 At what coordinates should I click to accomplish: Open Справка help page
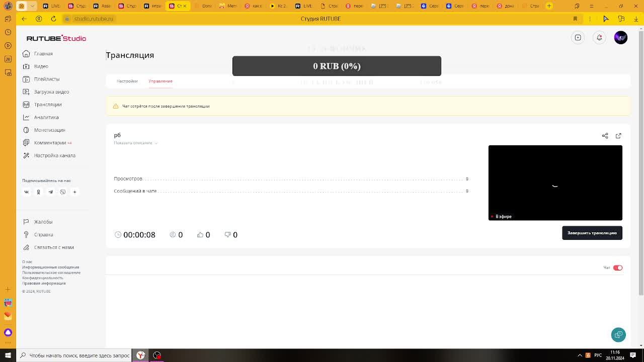pyautogui.click(x=38, y=235)
